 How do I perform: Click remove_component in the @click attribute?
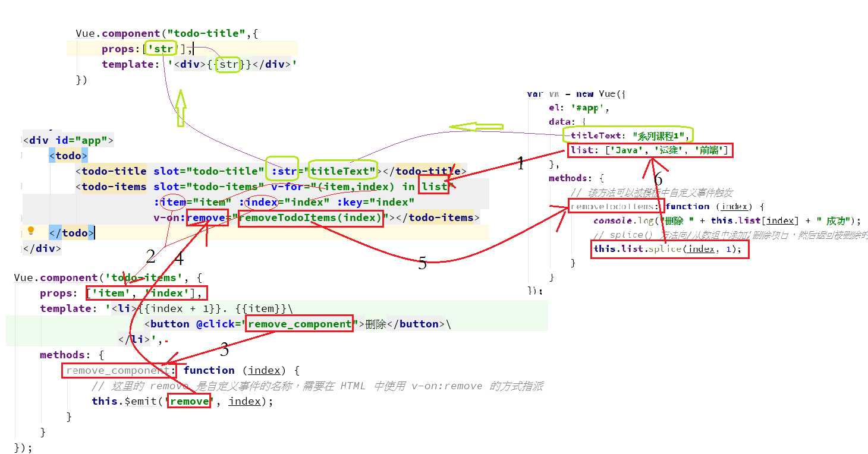point(299,324)
